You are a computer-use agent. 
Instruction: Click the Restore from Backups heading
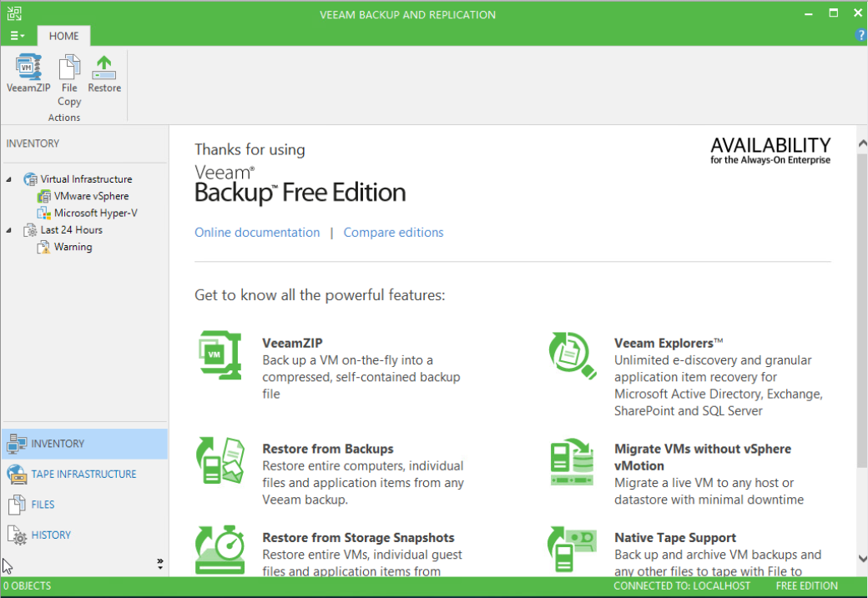click(328, 449)
